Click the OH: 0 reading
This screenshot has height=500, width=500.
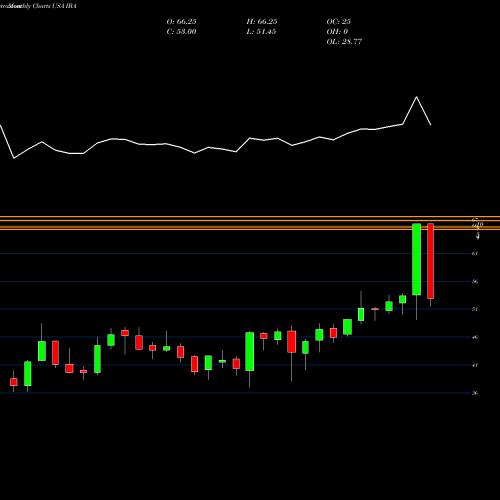[337, 32]
